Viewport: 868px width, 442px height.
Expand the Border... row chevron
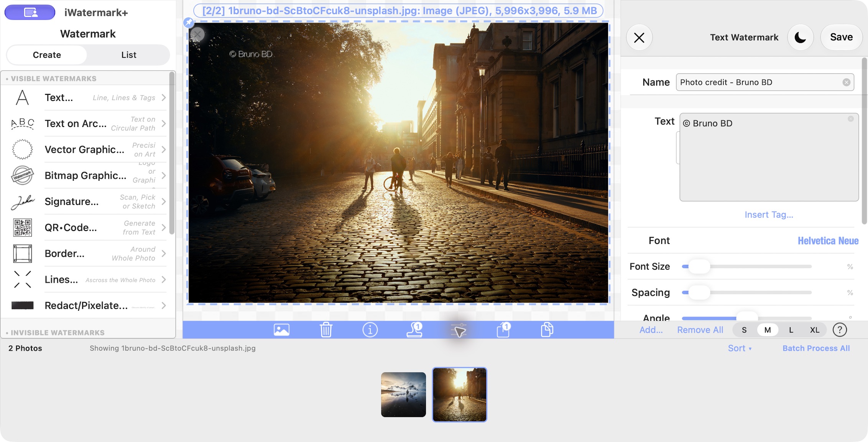164,254
